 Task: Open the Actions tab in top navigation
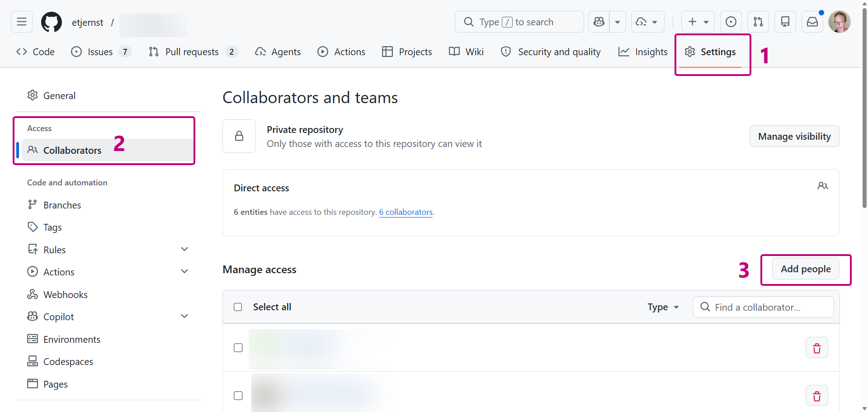pos(341,52)
